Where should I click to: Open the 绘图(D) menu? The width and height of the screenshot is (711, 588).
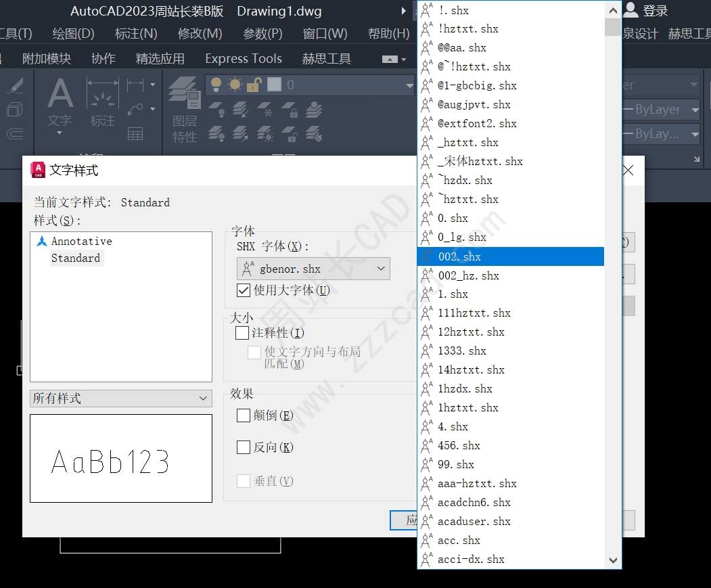click(74, 34)
